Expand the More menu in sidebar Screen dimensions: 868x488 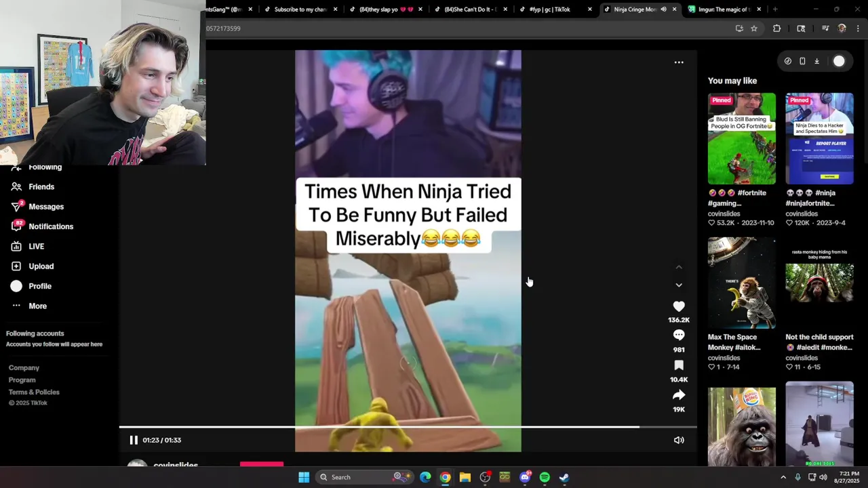37,306
